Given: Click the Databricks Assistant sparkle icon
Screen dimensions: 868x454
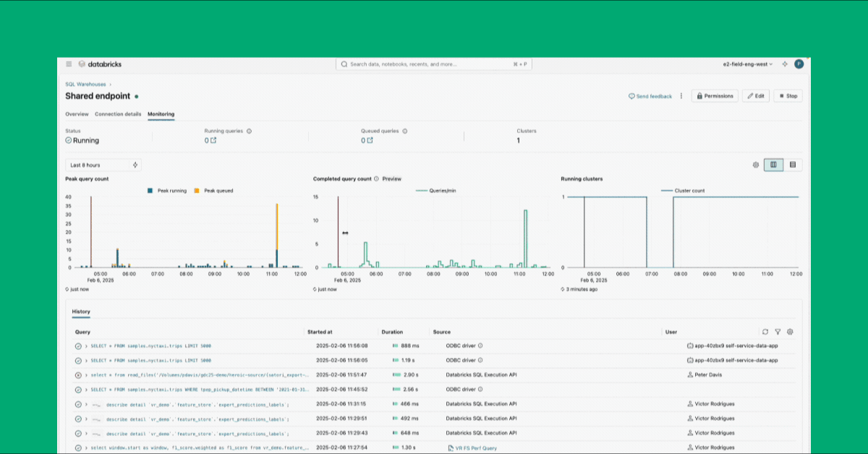Looking at the screenshot, I should click(x=785, y=64).
